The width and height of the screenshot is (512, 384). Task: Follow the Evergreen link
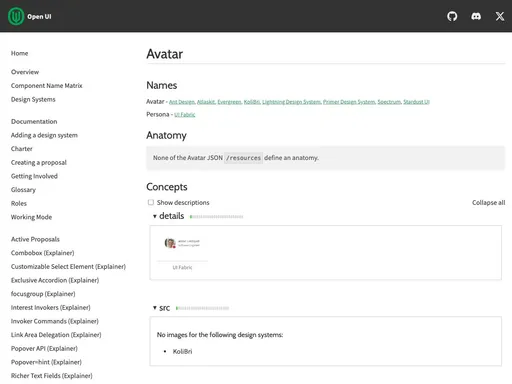tap(229, 102)
